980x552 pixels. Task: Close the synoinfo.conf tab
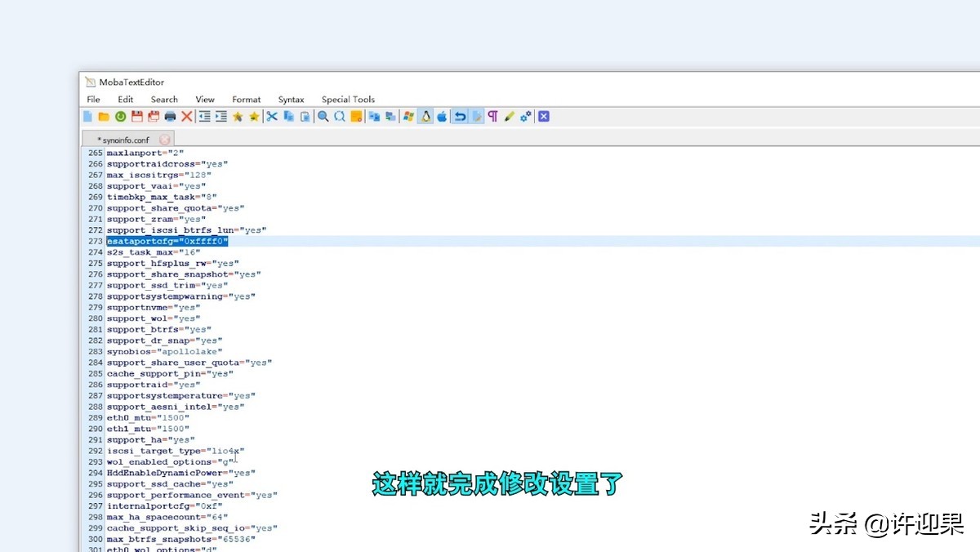point(165,140)
